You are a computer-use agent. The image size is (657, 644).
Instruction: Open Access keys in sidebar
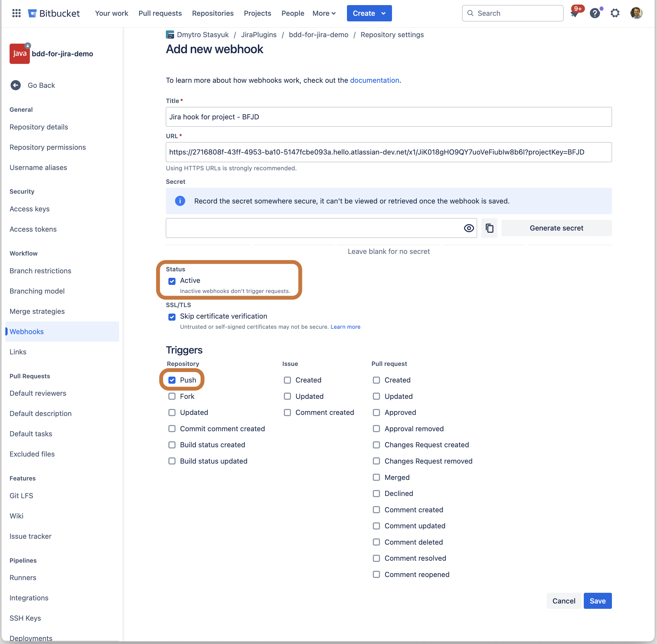pos(30,209)
